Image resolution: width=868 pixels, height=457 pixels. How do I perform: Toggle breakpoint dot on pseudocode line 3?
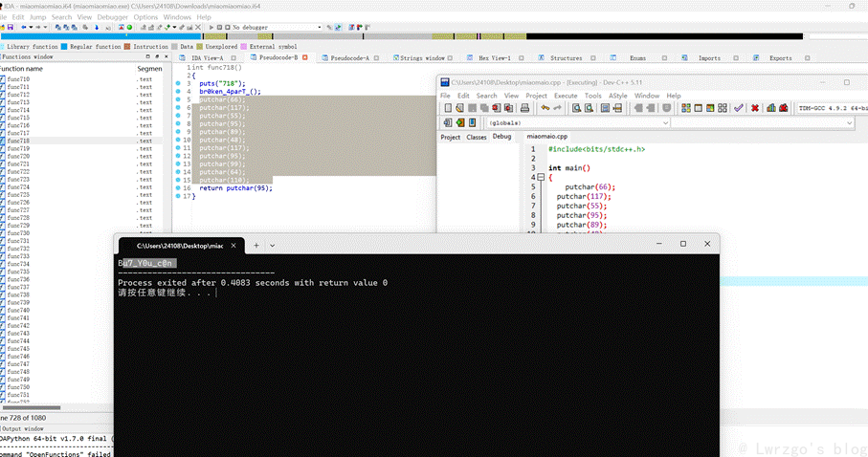pos(178,83)
